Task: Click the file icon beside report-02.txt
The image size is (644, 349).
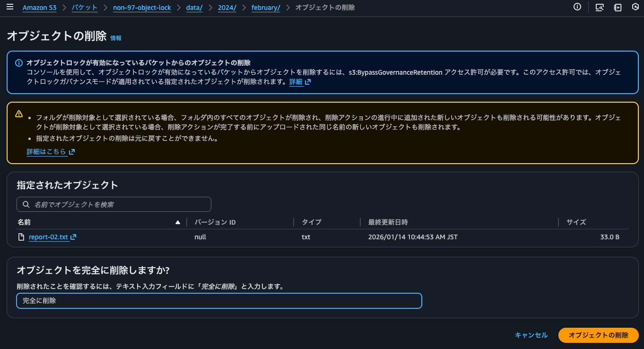Action: pyautogui.click(x=21, y=236)
